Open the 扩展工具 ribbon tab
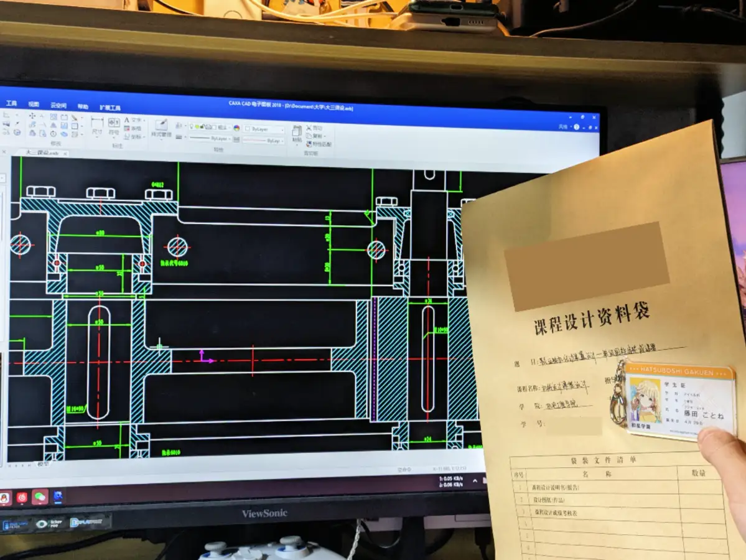Image resolution: width=746 pixels, height=560 pixels. [110, 108]
